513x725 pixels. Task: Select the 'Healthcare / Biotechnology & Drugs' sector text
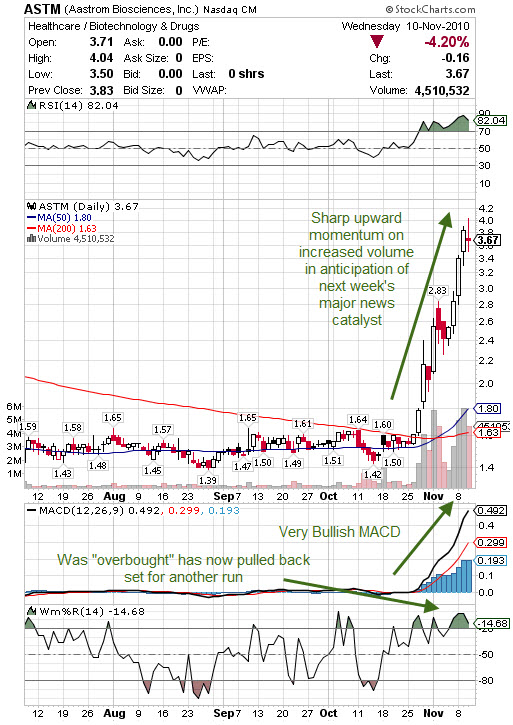coord(114,26)
